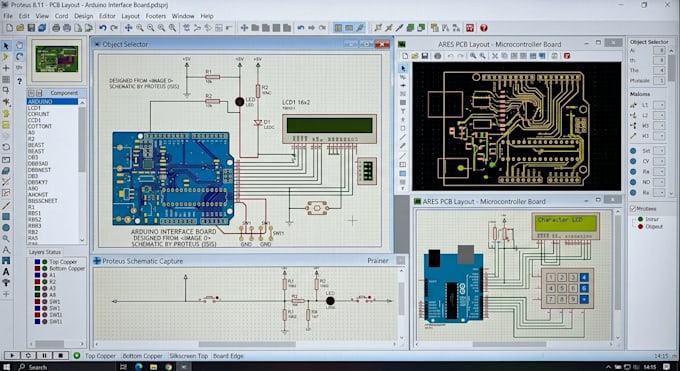
Task: Click the red Help question-mark icon in toolbar
Action: point(484,28)
